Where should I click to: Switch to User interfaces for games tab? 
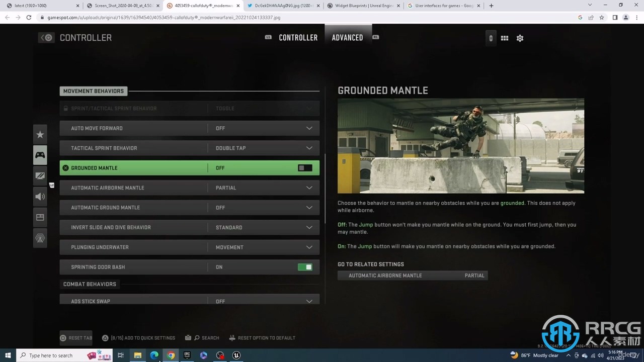443,6
